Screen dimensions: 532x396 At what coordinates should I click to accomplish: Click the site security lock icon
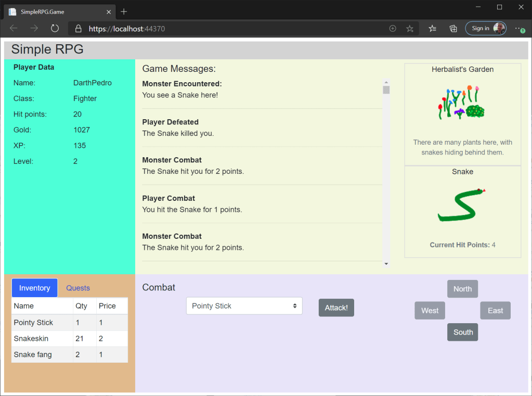click(77, 29)
